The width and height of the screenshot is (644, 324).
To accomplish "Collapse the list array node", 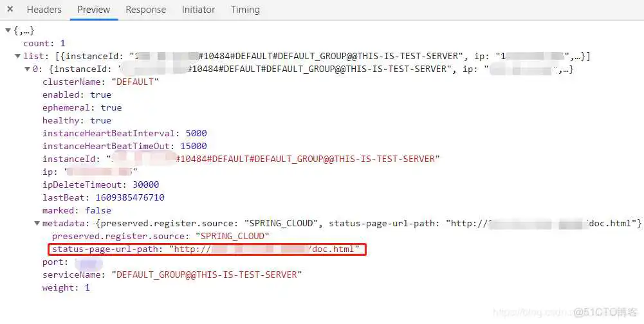I will coord(17,57).
